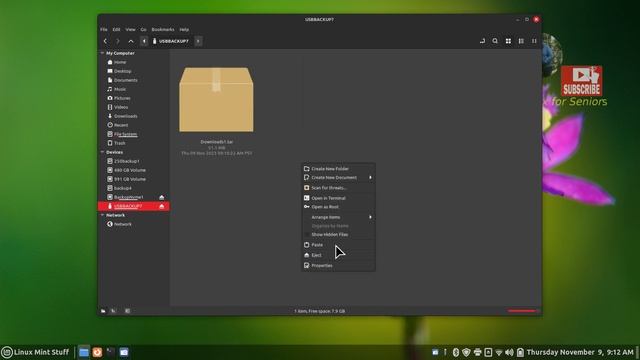640x360 pixels.
Task: Toggle the location entry icon in toolbar
Action: coord(482,41)
